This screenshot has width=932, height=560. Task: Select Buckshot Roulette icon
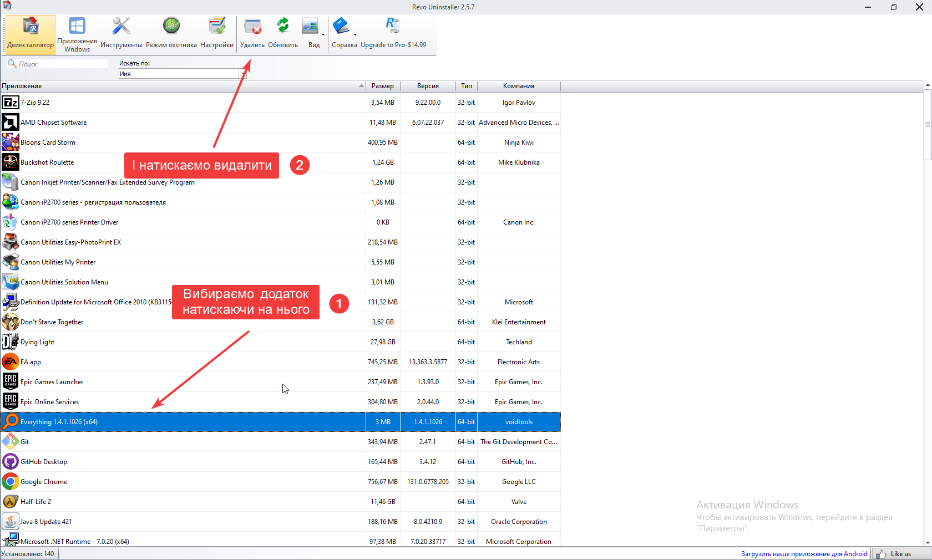(x=10, y=162)
